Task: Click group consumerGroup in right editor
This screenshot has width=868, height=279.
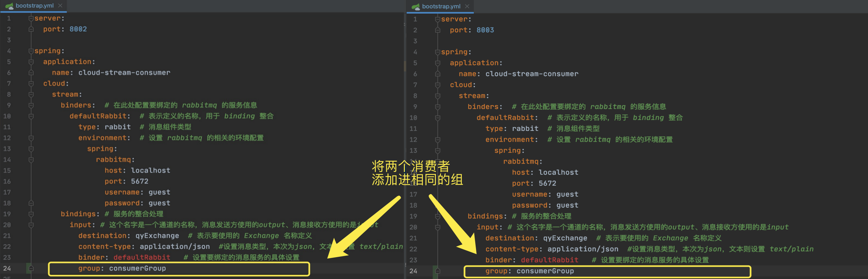Action: click(x=545, y=271)
